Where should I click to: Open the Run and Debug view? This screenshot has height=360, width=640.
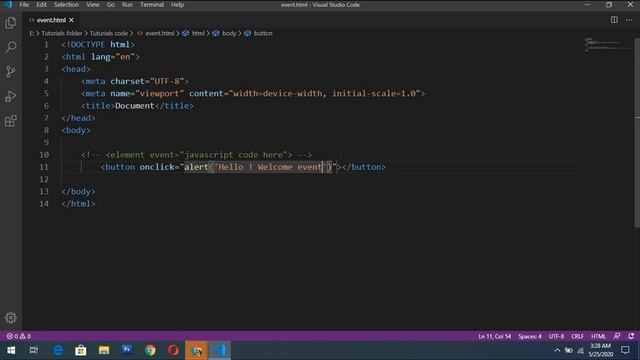point(11,96)
